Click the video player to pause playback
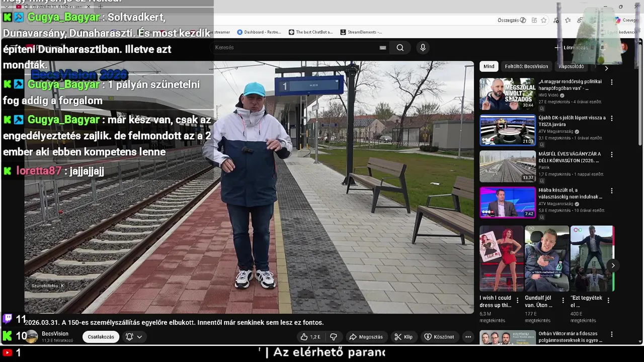 click(x=249, y=187)
